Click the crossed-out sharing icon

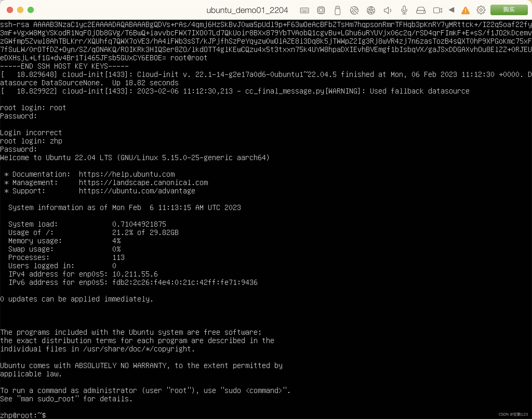click(354, 10)
